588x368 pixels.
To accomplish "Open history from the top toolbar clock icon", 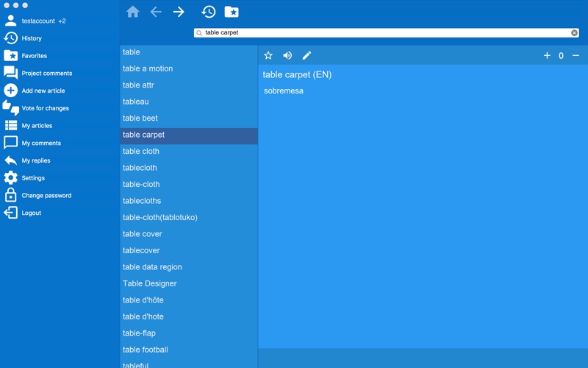I will click(209, 12).
